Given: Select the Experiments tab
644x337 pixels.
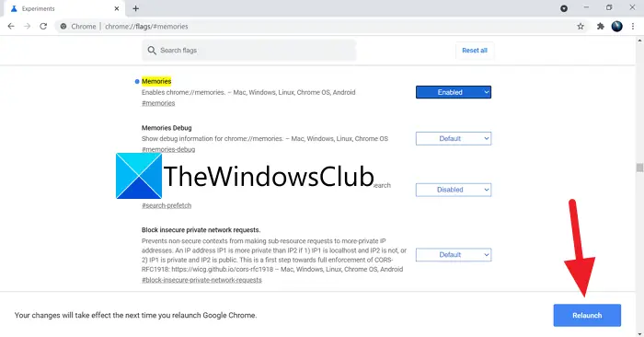Looking at the screenshot, I should pyautogui.click(x=63, y=8).
